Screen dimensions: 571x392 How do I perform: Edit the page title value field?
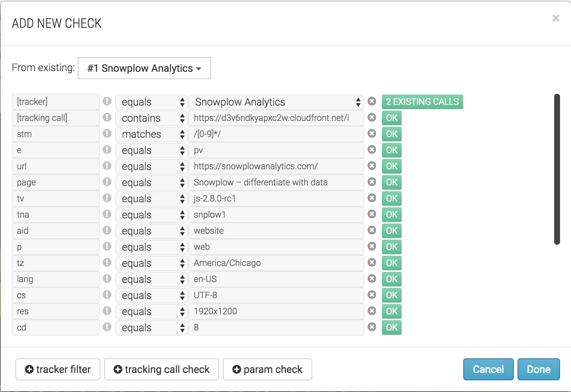pos(276,182)
